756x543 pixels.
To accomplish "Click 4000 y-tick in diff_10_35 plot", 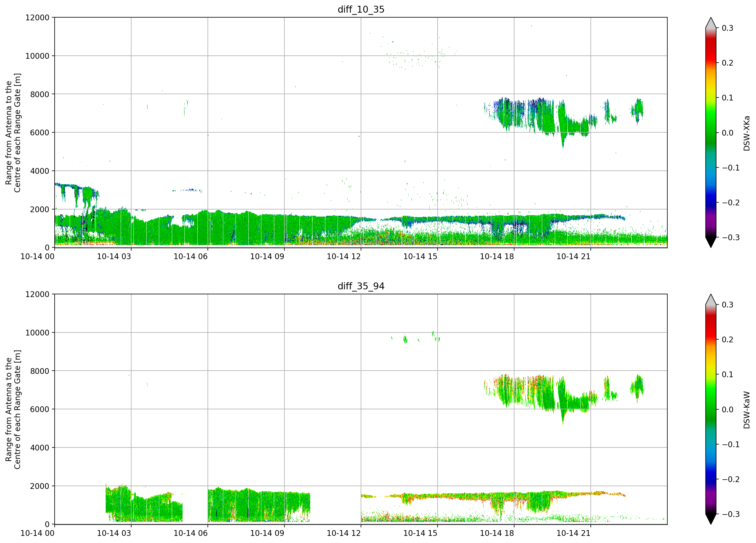I will (x=40, y=171).
